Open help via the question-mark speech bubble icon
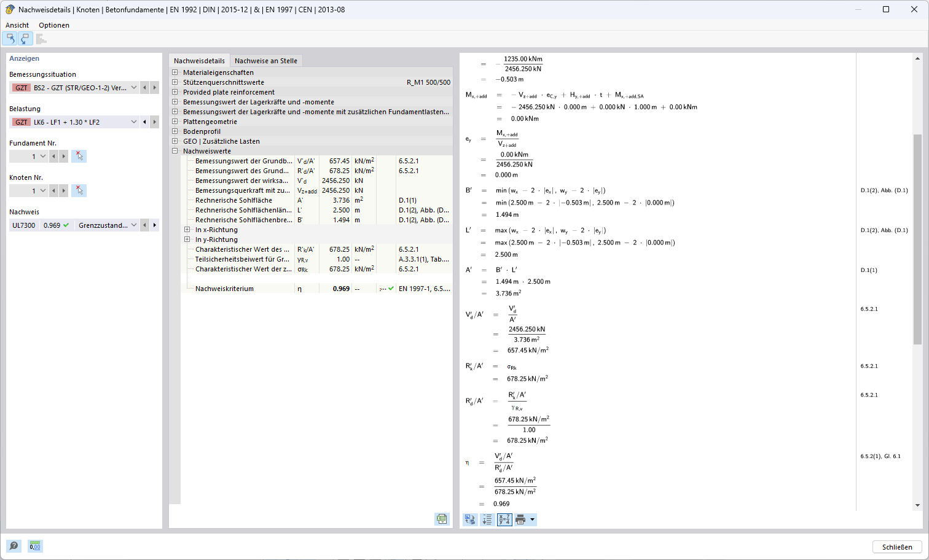929x560 pixels. click(13, 546)
